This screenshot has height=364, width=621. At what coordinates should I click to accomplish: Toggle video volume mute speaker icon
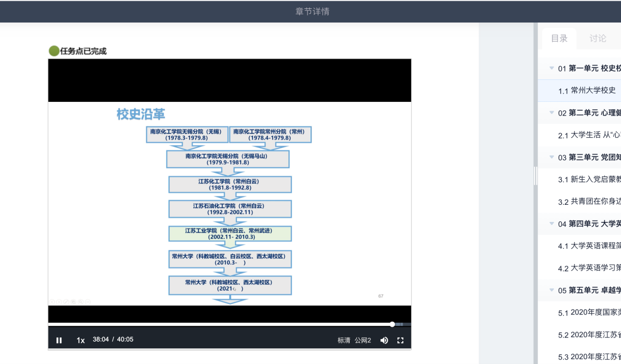[384, 340]
